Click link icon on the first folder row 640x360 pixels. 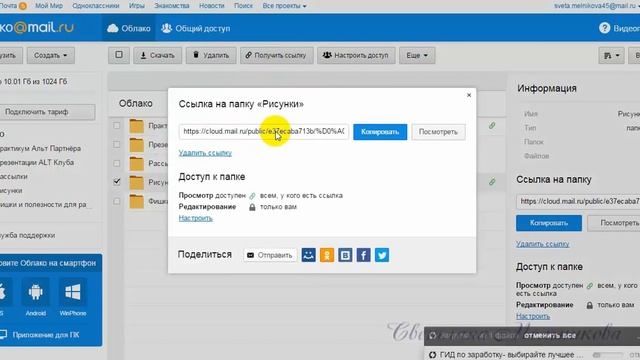point(492,126)
